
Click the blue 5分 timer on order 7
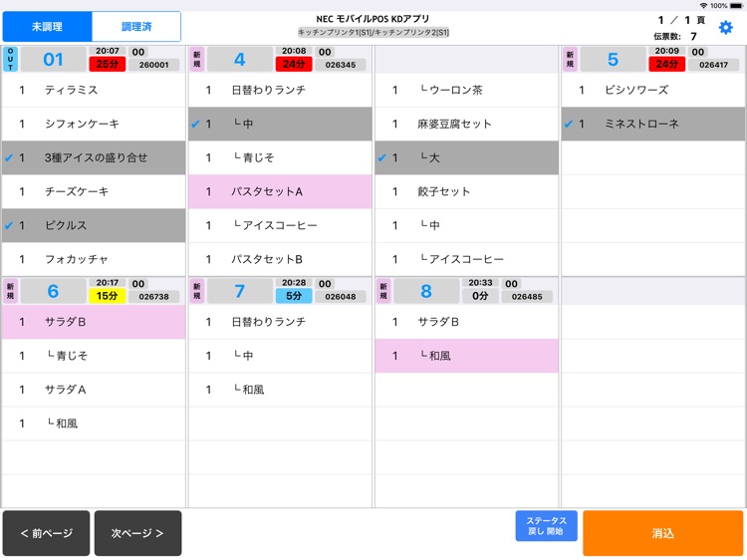(x=294, y=296)
